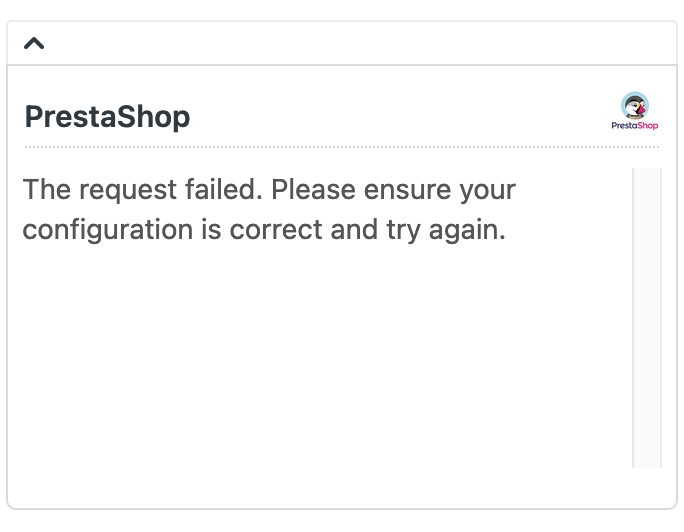
Task: Select the PrestaShop widget title heading
Action: (107, 117)
